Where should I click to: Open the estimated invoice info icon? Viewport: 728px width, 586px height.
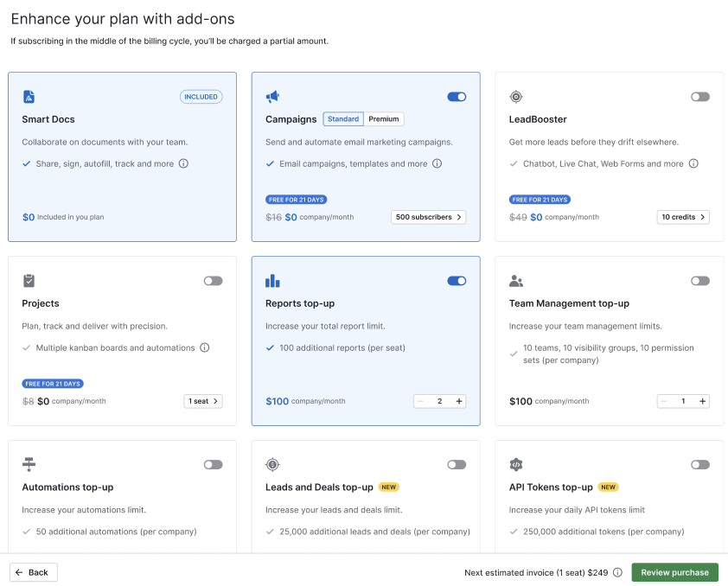pyautogui.click(x=616, y=572)
